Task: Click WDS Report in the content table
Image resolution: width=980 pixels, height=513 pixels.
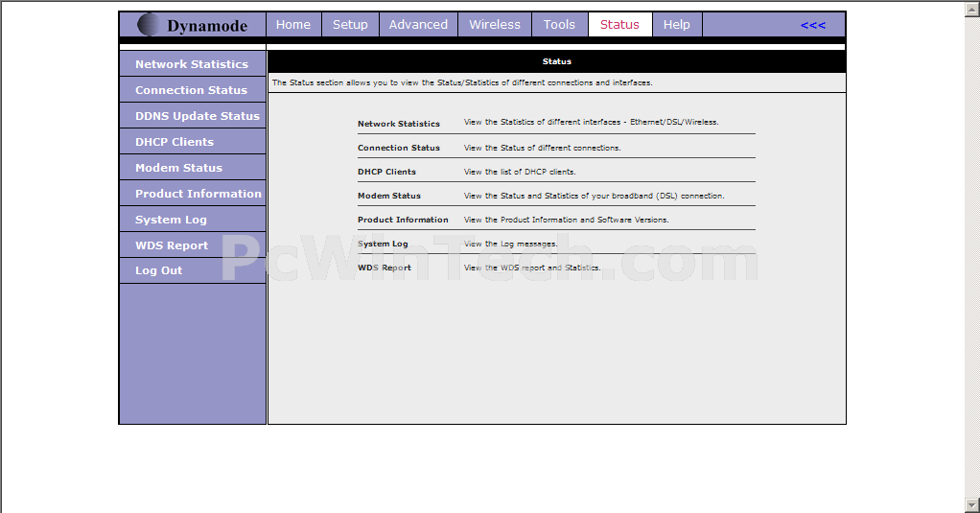Action: click(385, 268)
